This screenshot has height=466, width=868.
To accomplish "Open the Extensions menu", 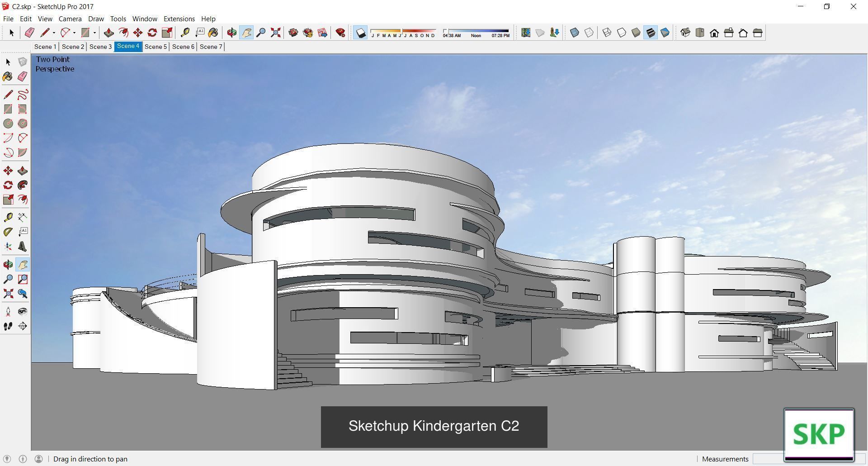I will 179,19.
